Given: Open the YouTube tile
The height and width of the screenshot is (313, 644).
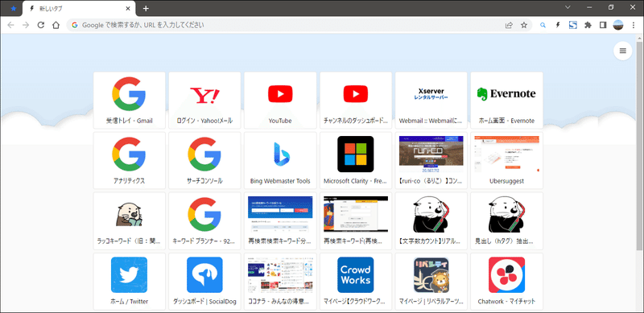Looking at the screenshot, I should pyautogui.click(x=280, y=101).
